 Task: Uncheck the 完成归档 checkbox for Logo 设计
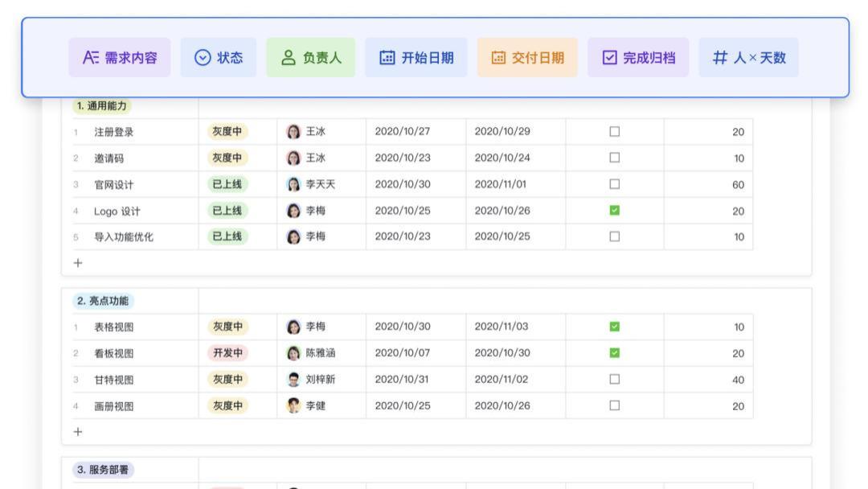tap(615, 211)
